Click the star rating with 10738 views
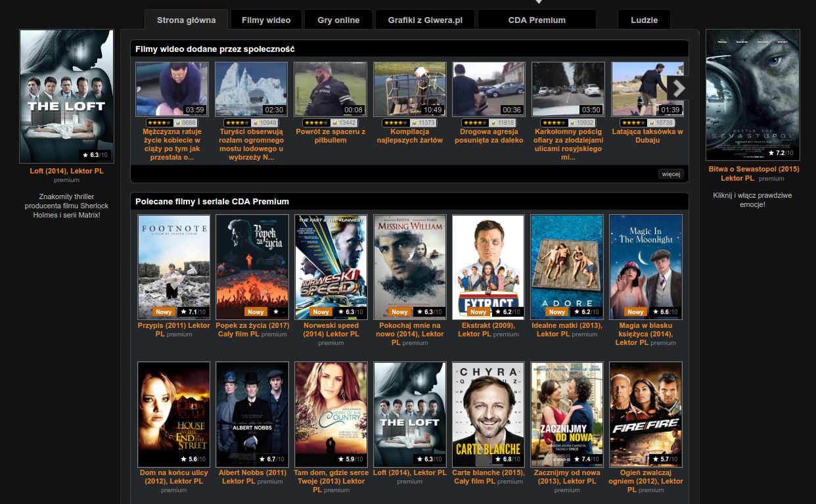Screen dimensions: 816x504 648,123
